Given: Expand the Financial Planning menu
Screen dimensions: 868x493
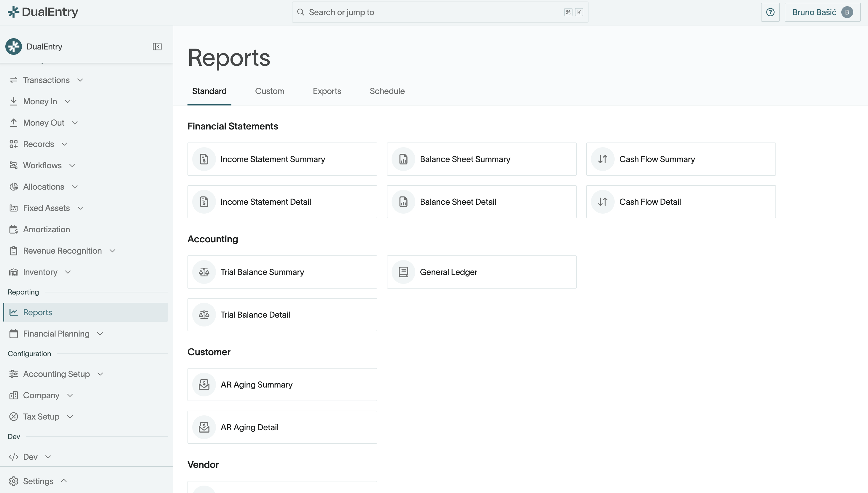Looking at the screenshot, I should click(100, 334).
